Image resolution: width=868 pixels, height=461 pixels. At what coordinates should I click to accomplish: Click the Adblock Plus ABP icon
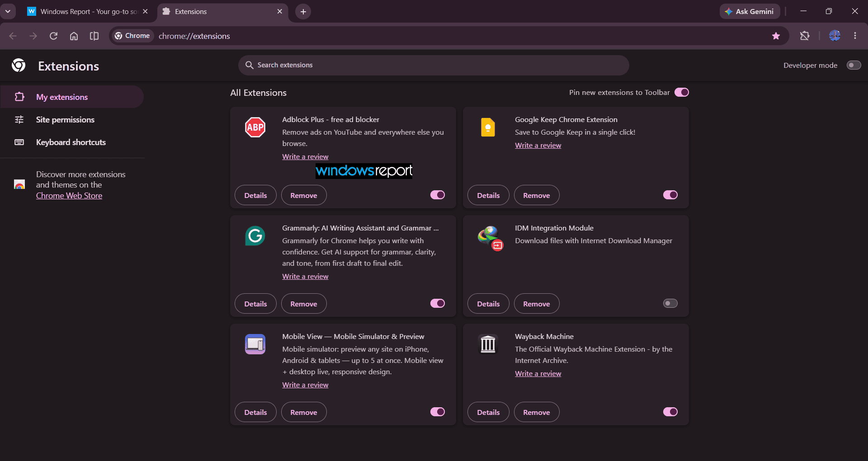pos(255,127)
